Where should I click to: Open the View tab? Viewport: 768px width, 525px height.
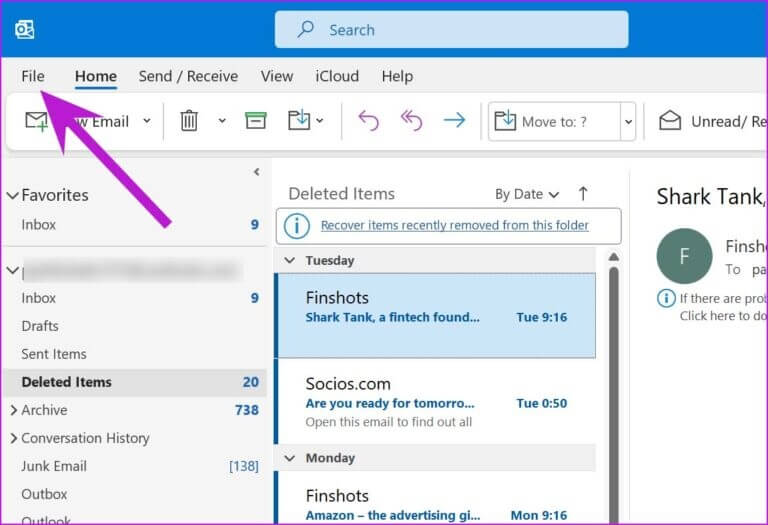pyautogui.click(x=277, y=76)
